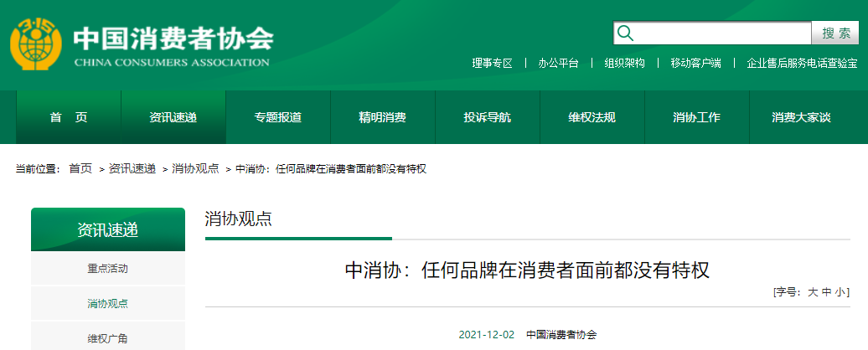Open 企业售后服务电话查验宝 link
Viewport: 868px width, 350px height.
pos(802,64)
